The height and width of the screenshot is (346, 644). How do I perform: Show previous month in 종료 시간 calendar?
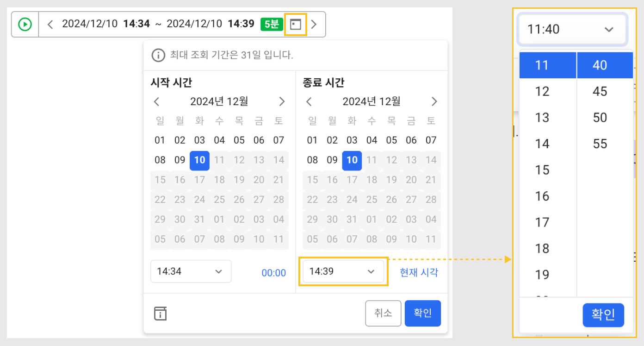click(309, 101)
